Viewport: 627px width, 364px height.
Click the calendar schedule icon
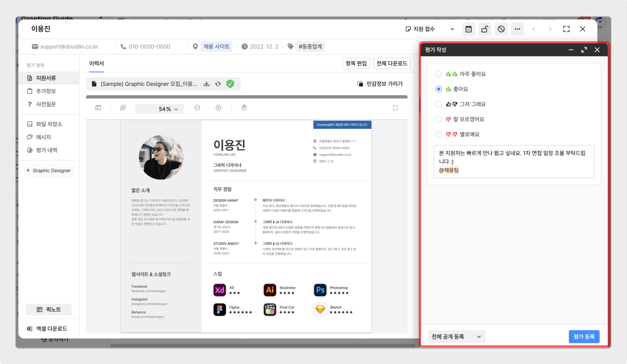468,29
